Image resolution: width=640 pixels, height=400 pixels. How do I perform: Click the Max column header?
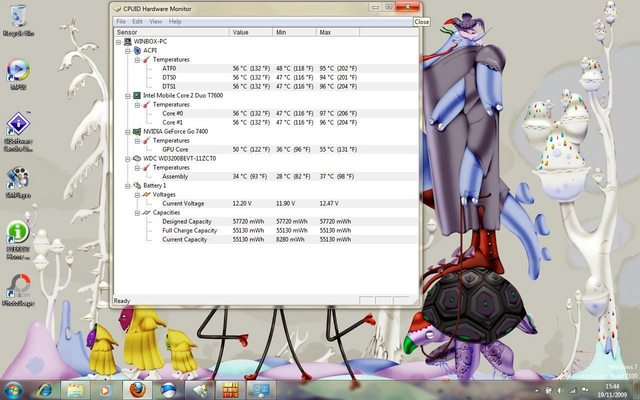tap(338, 32)
